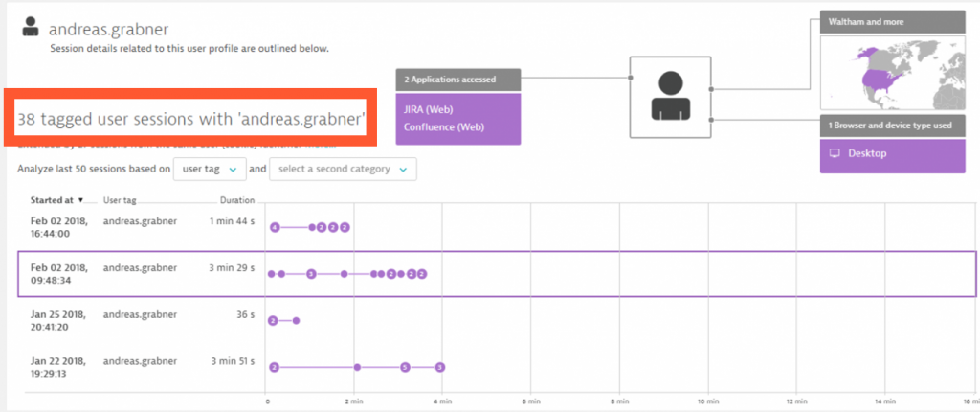Viewport: 980px width, 412px height.
Task: Click the 2 marker in the Jan 25 session timeline
Action: [x=273, y=321]
